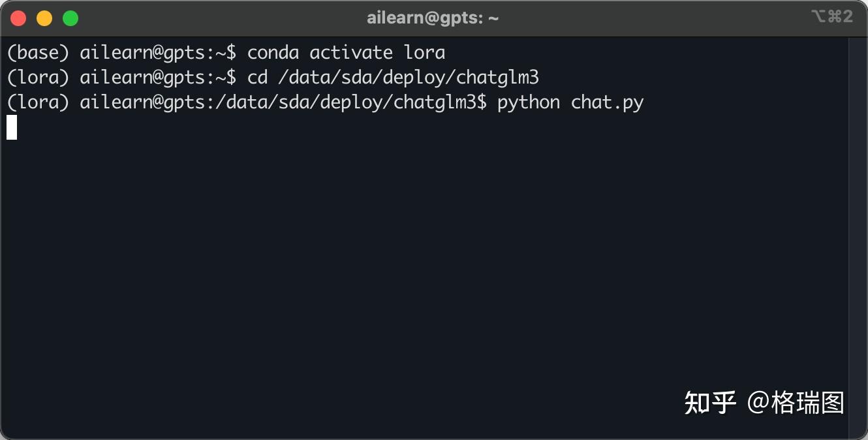Viewport: 868px width, 440px height.
Task: Click the @格瑞图 author watermark
Action: (x=796, y=403)
